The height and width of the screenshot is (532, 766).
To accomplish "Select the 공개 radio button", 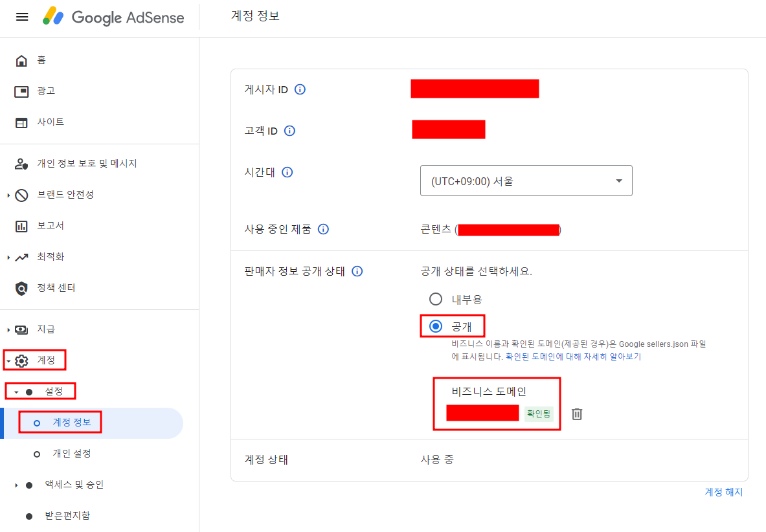I will [436, 326].
